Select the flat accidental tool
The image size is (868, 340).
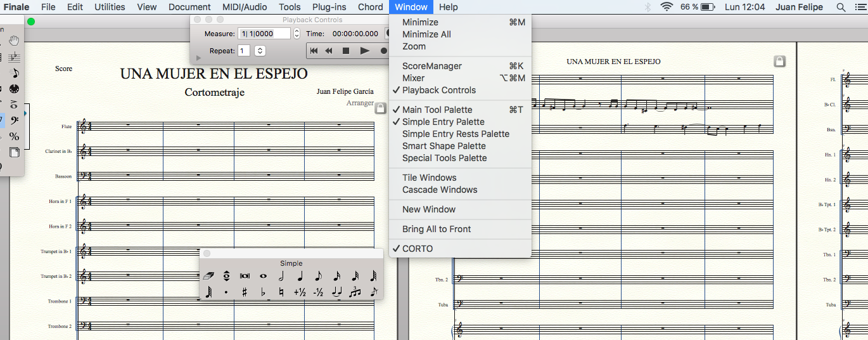click(x=263, y=292)
